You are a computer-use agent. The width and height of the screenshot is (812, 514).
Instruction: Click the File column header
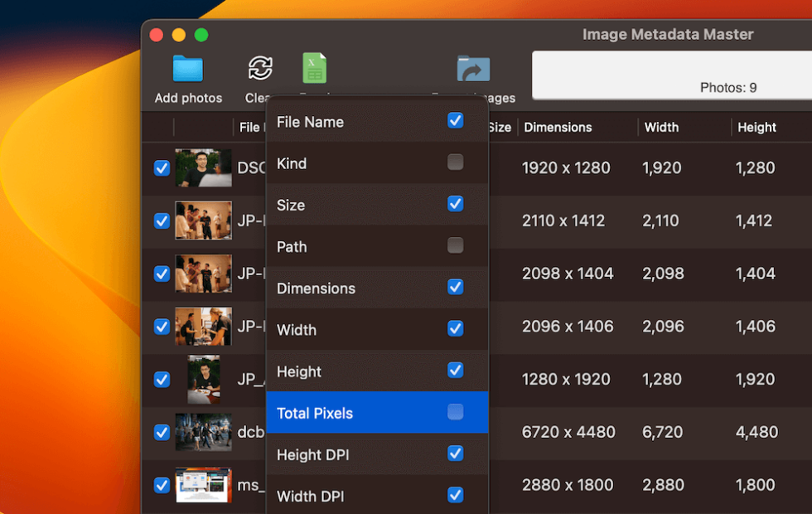tap(251, 128)
